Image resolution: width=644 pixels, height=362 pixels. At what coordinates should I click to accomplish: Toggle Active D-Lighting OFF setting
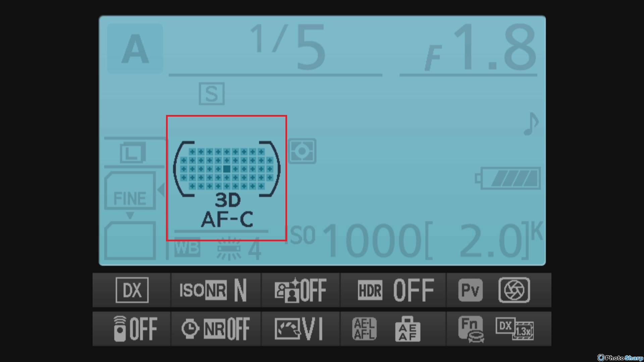pos(301,290)
